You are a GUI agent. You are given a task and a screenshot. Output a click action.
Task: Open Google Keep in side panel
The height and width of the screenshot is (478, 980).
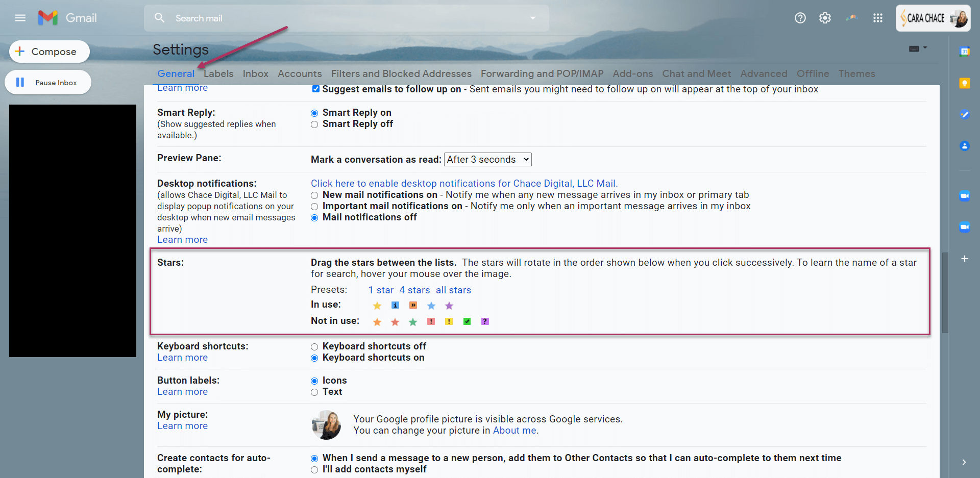965,83
